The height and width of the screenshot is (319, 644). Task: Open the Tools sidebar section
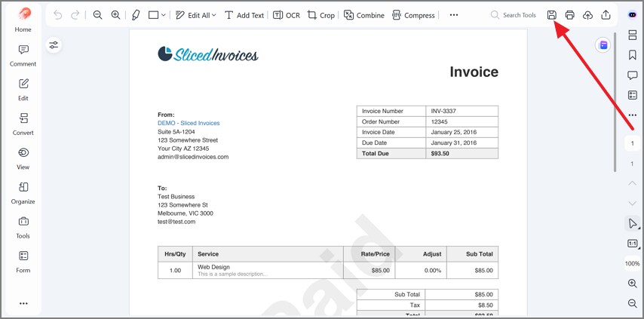click(23, 228)
